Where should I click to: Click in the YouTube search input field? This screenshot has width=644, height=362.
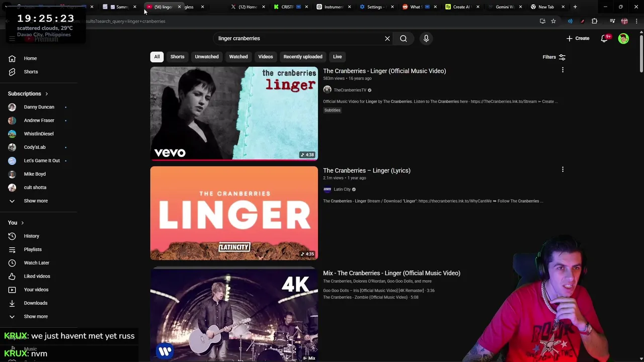point(299,38)
